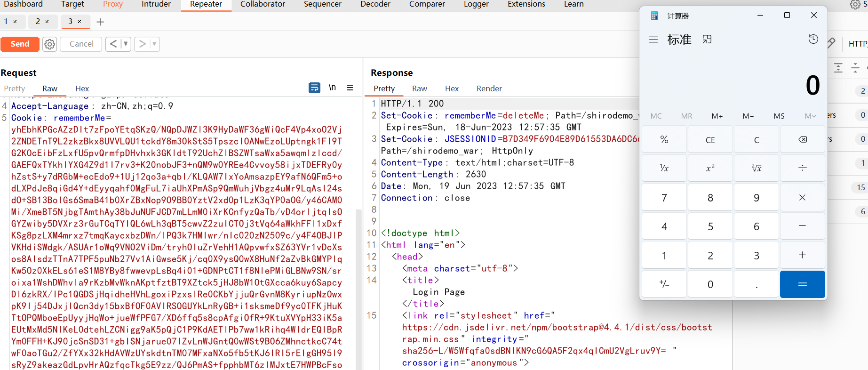Open calculator history
The height and width of the screenshot is (370, 868).
pos(813,40)
